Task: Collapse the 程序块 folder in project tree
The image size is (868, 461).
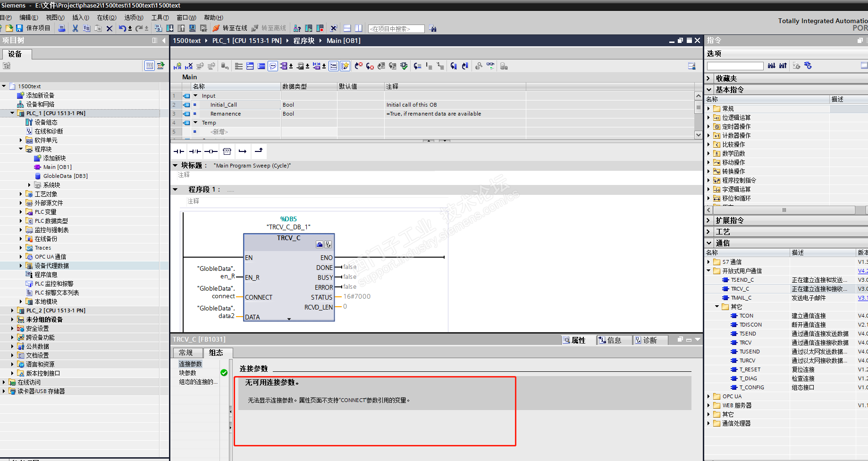Action: point(21,149)
